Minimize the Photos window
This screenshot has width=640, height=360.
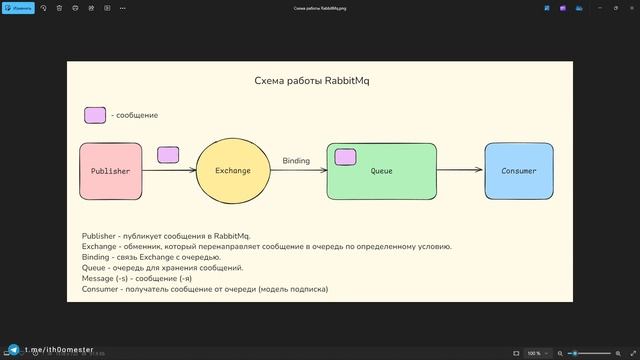click(x=600, y=8)
